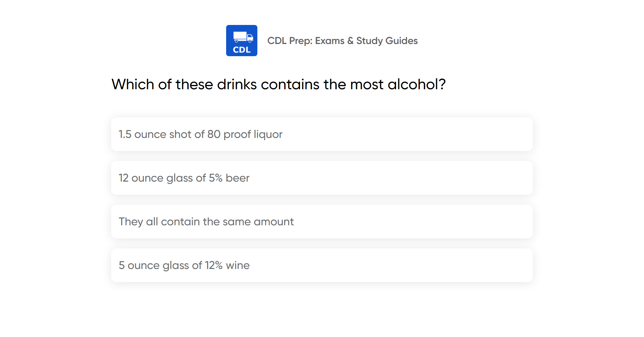Click the question text about most alcohol

(x=278, y=84)
